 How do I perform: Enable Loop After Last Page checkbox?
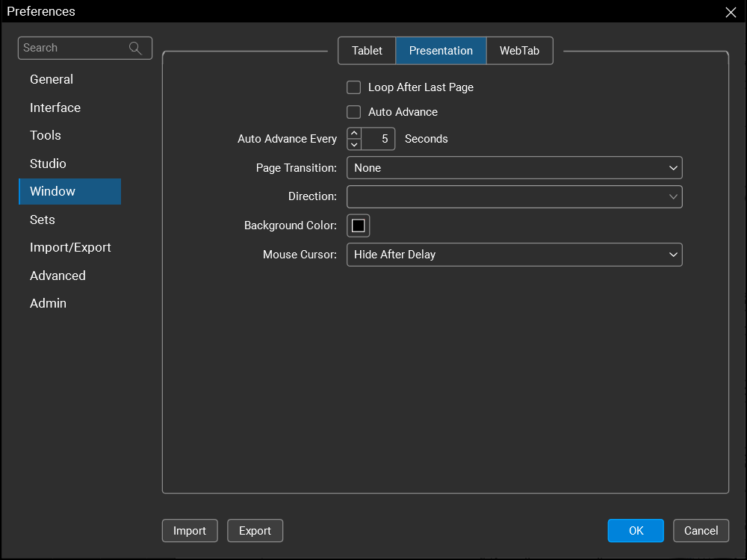point(354,87)
